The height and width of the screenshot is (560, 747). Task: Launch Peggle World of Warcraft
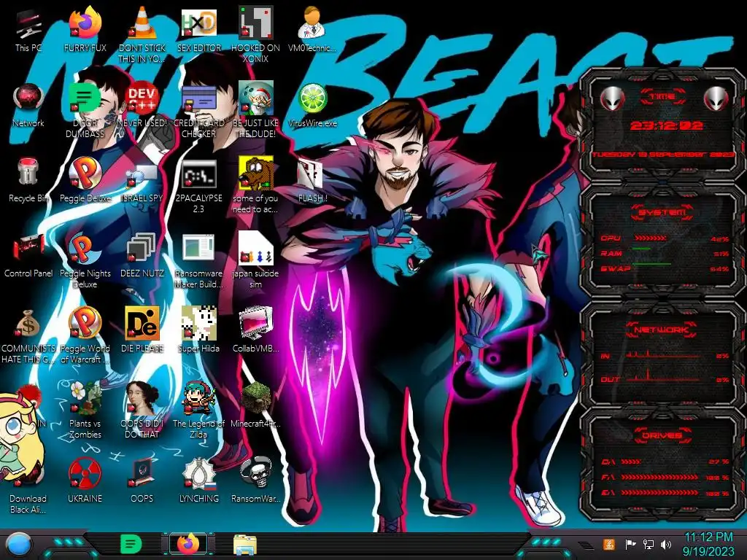(85, 323)
